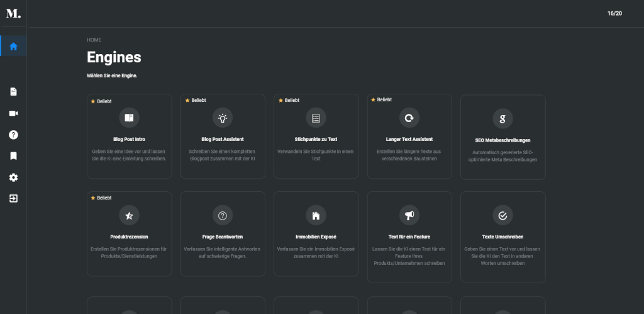644x314 pixels.
Task: Click the list icon of Stichpunkte zu Text
Action: click(x=316, y=118)
